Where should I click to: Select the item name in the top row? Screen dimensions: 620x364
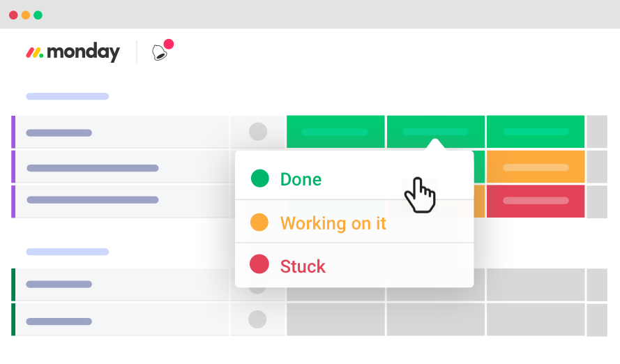59,132
